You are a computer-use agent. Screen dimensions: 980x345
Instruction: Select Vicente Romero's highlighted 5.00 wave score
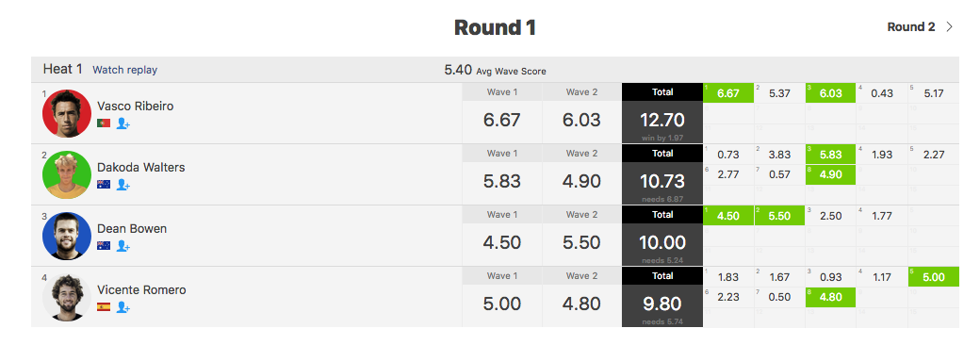pos(933,277)
